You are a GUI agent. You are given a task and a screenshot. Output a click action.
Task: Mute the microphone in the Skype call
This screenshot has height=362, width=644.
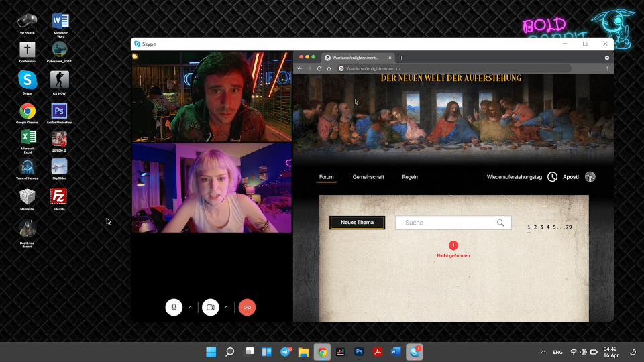tap(174, 308)
